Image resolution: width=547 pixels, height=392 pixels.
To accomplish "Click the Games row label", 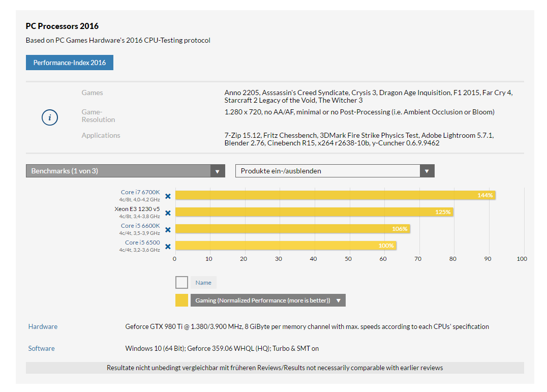I will tap(92, 93).
